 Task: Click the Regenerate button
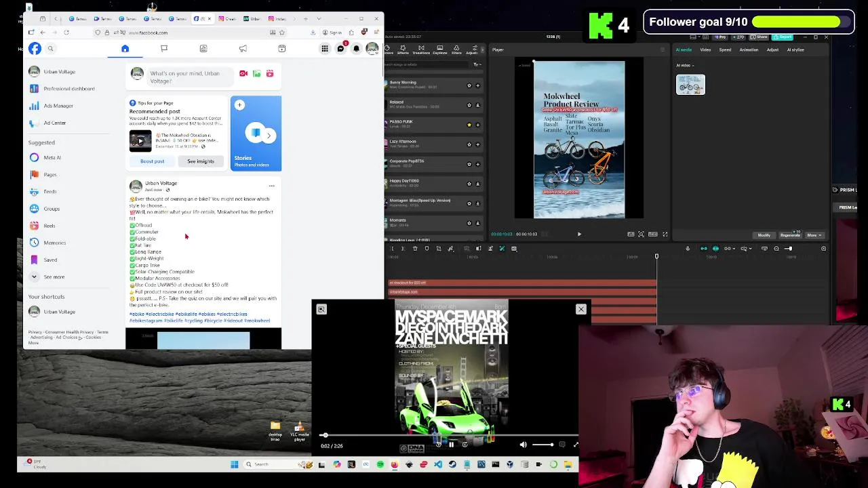pyautogui.click(x=790, y=235)
